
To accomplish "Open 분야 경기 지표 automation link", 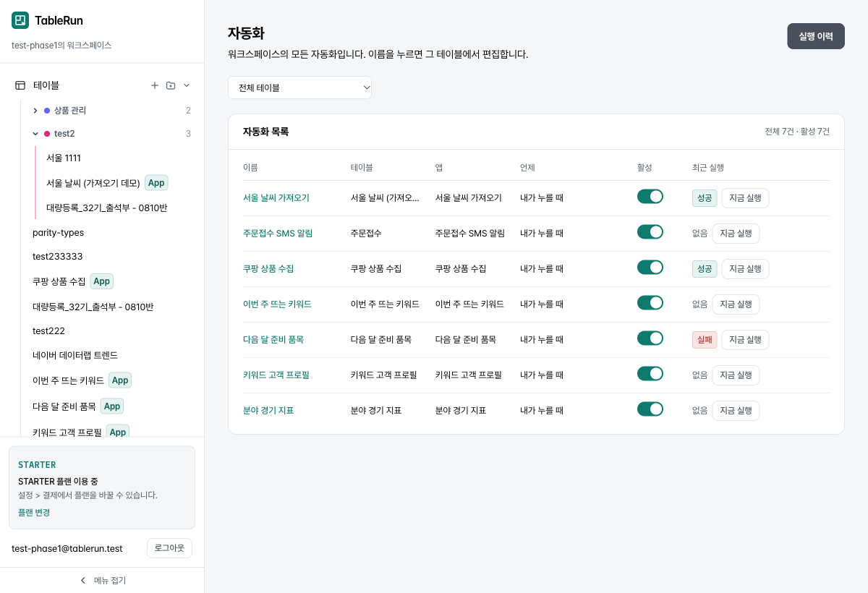I will tap(268, 411).
